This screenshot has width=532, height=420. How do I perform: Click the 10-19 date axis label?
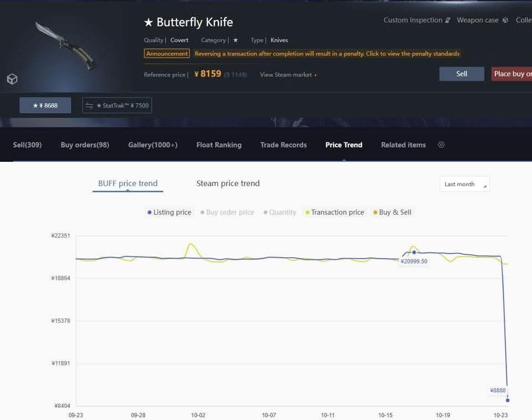click(x=443, y=415)
